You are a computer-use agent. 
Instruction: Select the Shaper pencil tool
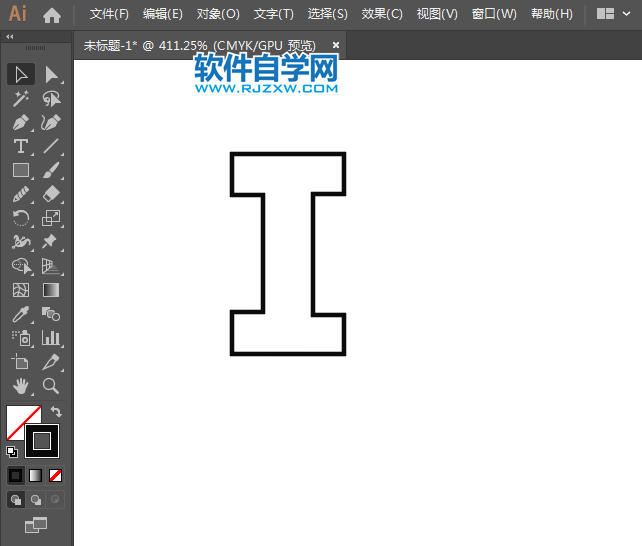click(21, 194)
